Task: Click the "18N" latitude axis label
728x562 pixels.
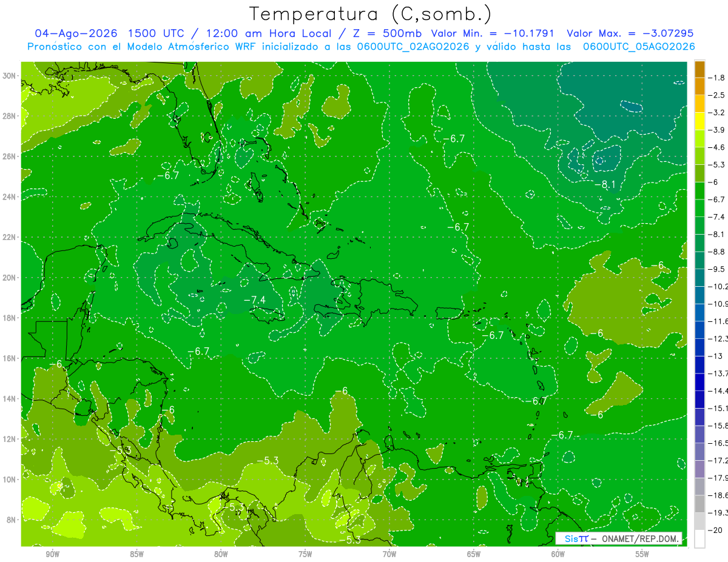Action: (9, 318)
